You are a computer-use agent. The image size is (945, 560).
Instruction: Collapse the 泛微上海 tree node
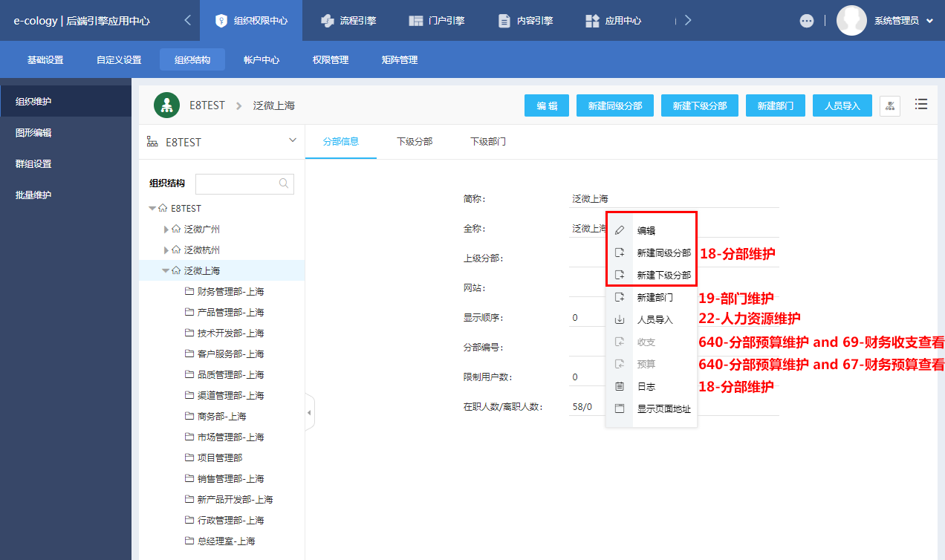pos(166,271)
